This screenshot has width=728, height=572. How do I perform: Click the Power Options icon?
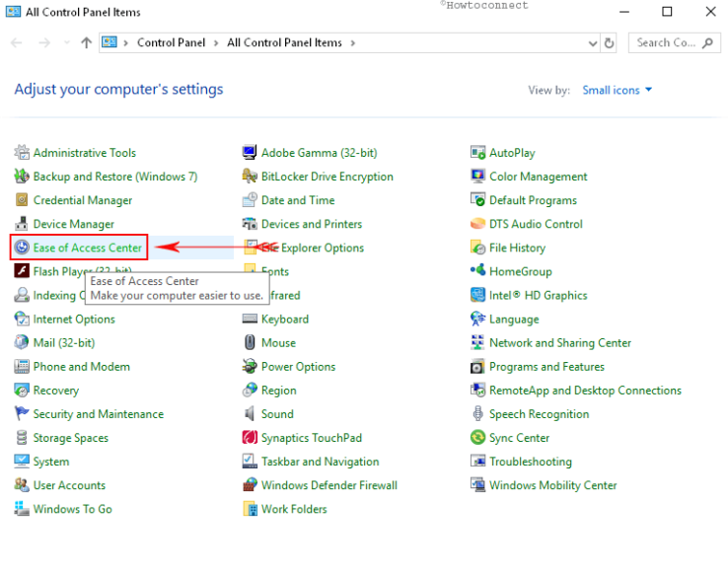click(x=250, y=366)
